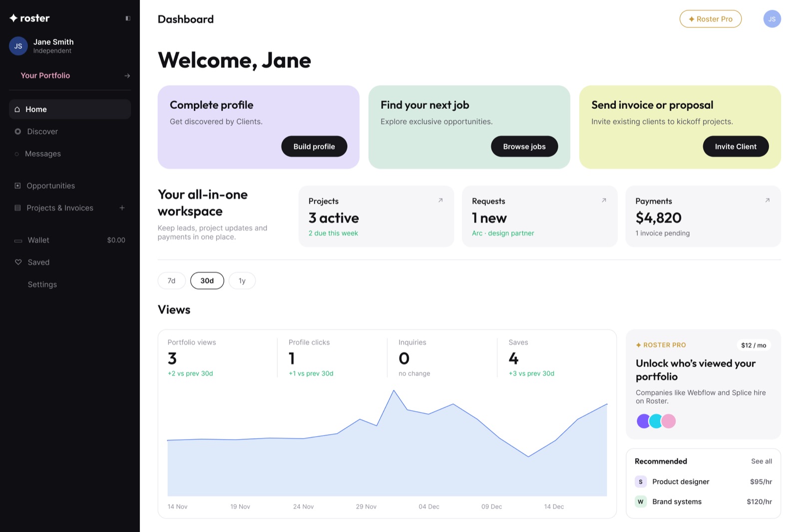The height and width of the screenshot is (532, 799).
Task: Click 'Unlock who's viewed your portfolio' heading
Action: [696, 370]
